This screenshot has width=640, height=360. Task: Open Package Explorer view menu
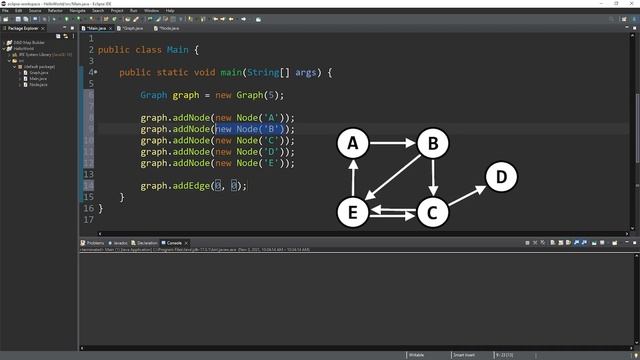tap(73, 36)
